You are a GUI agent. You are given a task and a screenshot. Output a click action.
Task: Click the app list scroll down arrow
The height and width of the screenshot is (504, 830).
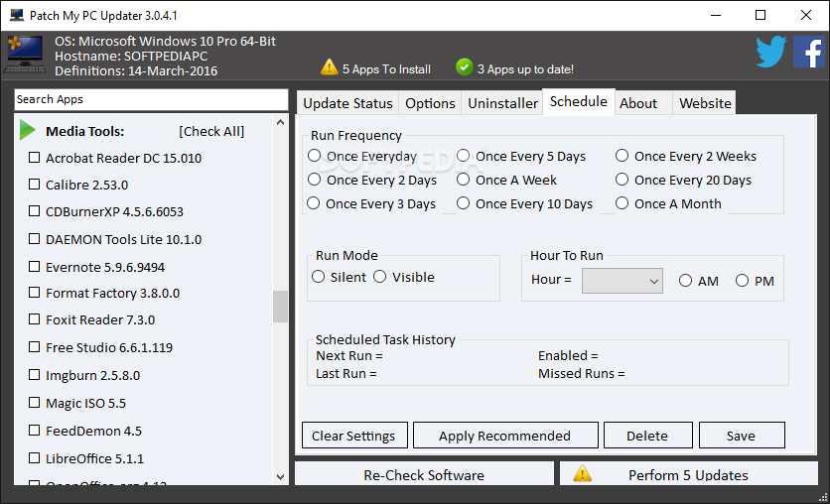pos(281,476)
